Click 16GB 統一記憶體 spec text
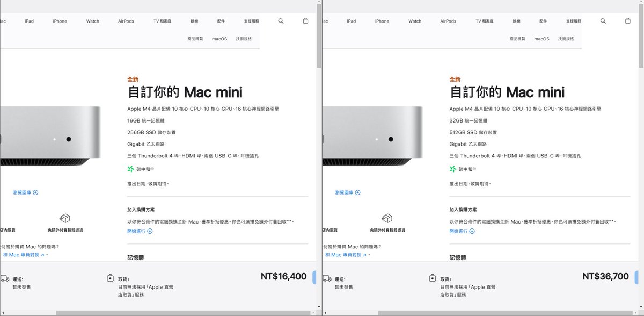Screen dimensions: 644x316 point(146,120)
